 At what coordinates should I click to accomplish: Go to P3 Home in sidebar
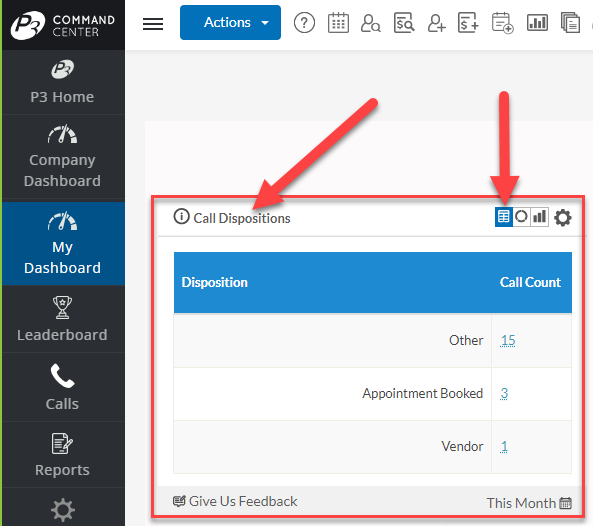point(62,82)
